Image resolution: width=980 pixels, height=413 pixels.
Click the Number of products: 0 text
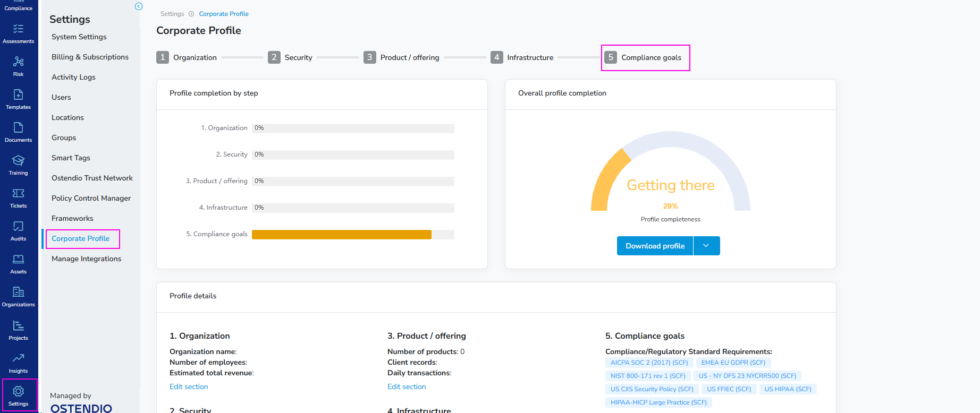coord(426,351)
